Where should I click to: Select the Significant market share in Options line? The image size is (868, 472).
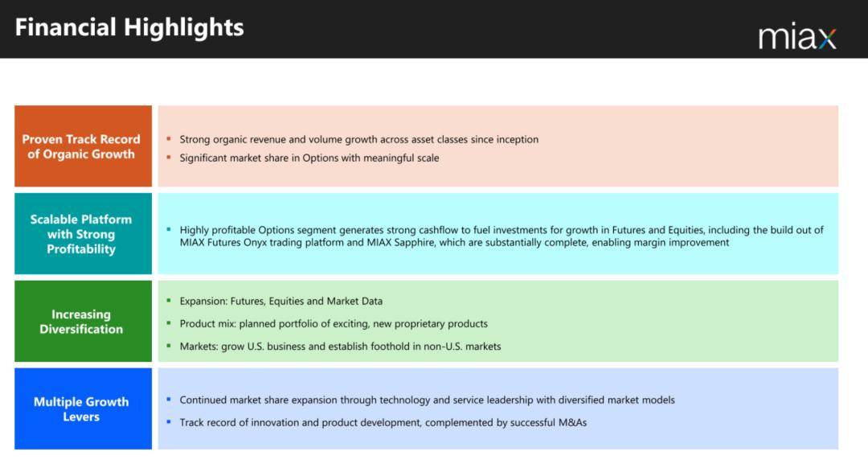[309, 158]
